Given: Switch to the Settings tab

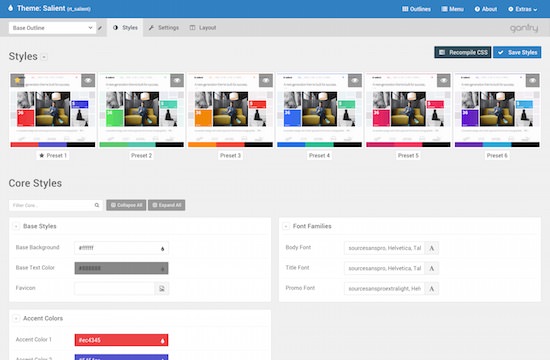Looking at the screenshot, I should click(x=164, y=28).
